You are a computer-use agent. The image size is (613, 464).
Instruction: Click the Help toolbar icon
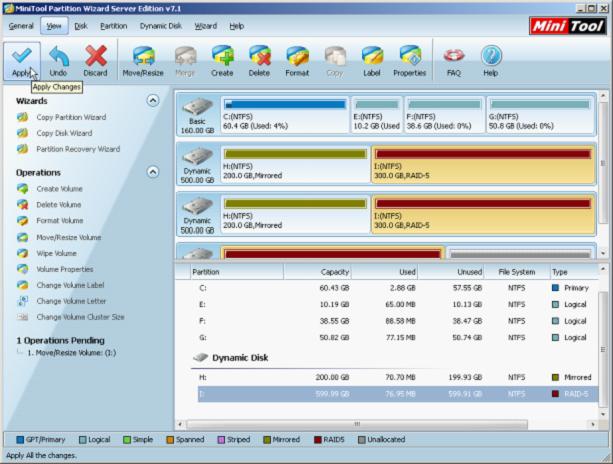(491, 61)
